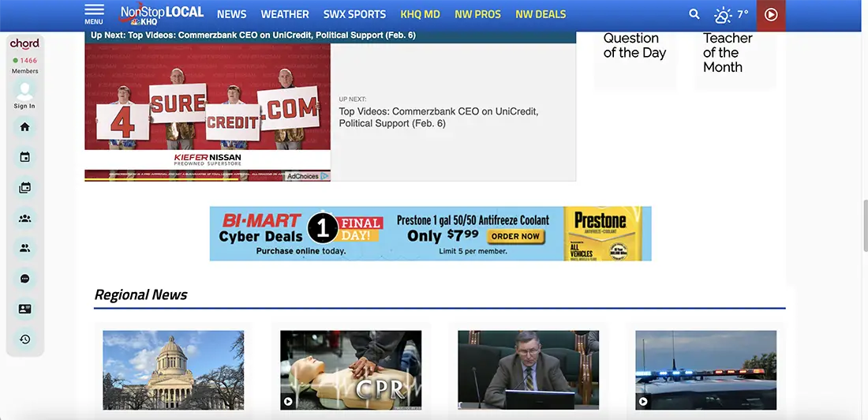Open the NEWS menu
The image size is (868, 420).
231,14
